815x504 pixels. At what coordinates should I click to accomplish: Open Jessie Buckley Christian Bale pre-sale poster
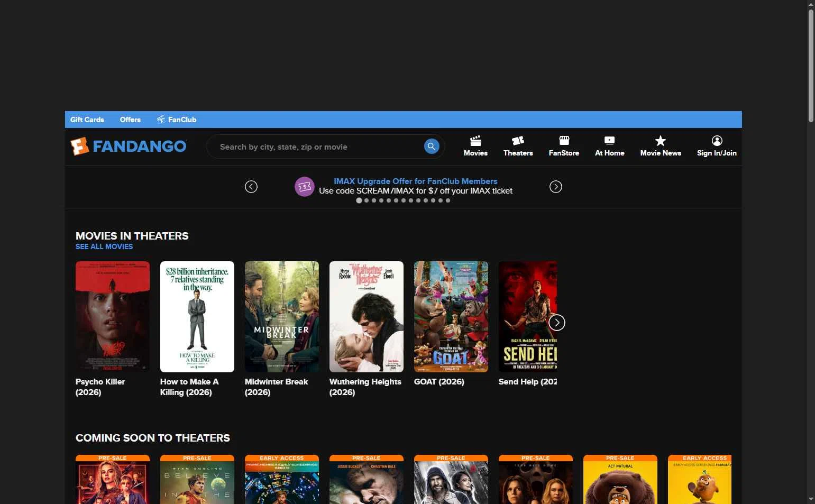click(367, 480)
